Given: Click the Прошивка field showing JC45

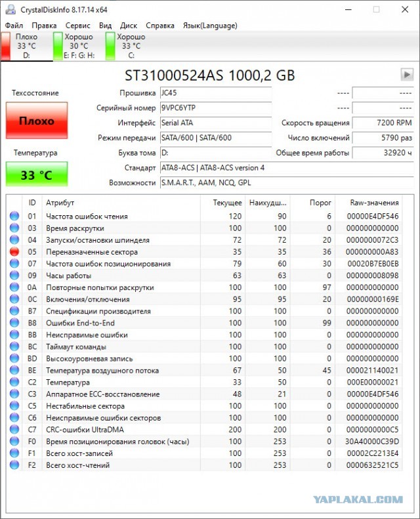Looking at the screenshot, I should (216, 93).
